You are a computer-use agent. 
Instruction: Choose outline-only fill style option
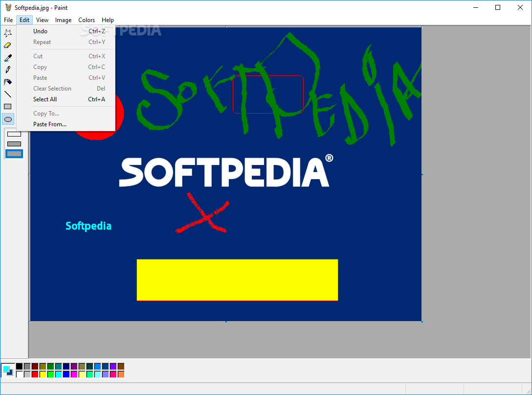14,134
